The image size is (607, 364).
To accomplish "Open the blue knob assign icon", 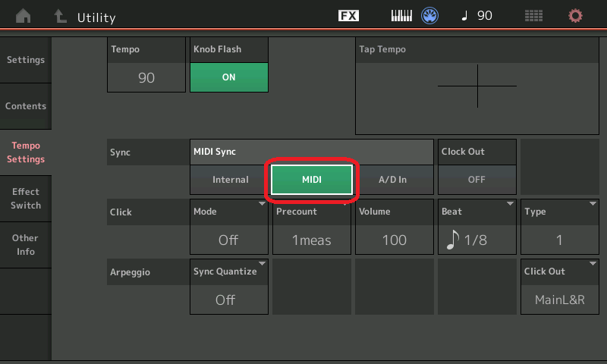I will 430,16.
